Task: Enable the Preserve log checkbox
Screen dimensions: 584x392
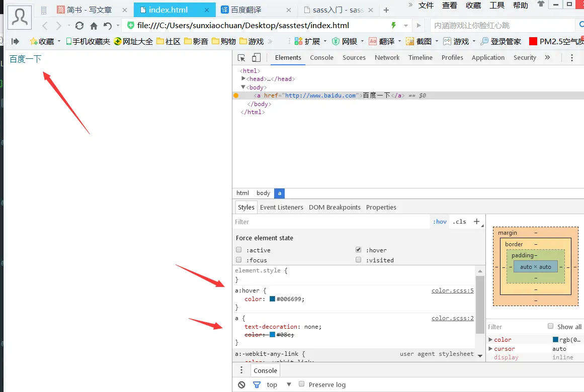Action: [x=302, y=384]
